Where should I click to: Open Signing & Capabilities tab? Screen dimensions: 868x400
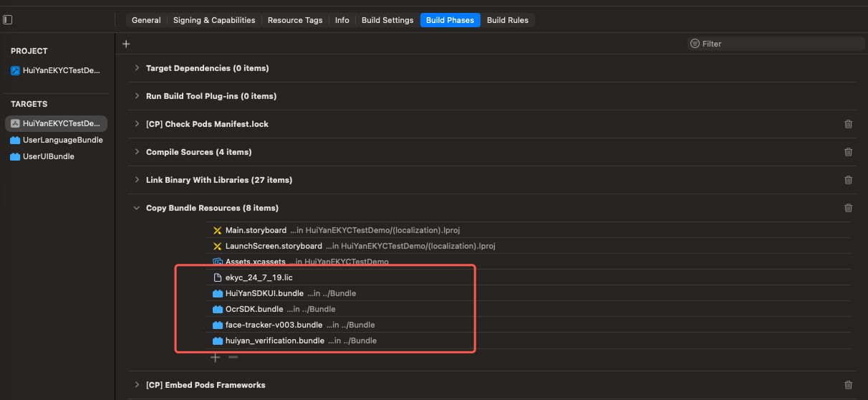214,20
